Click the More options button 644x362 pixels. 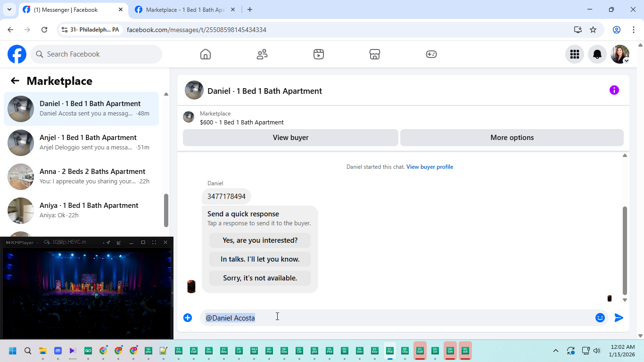coord(512,138)
